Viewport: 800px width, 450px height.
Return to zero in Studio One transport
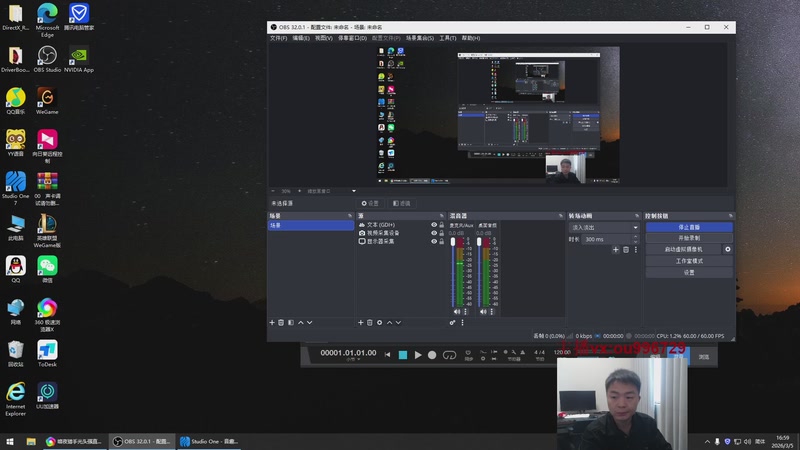(388, 355)
